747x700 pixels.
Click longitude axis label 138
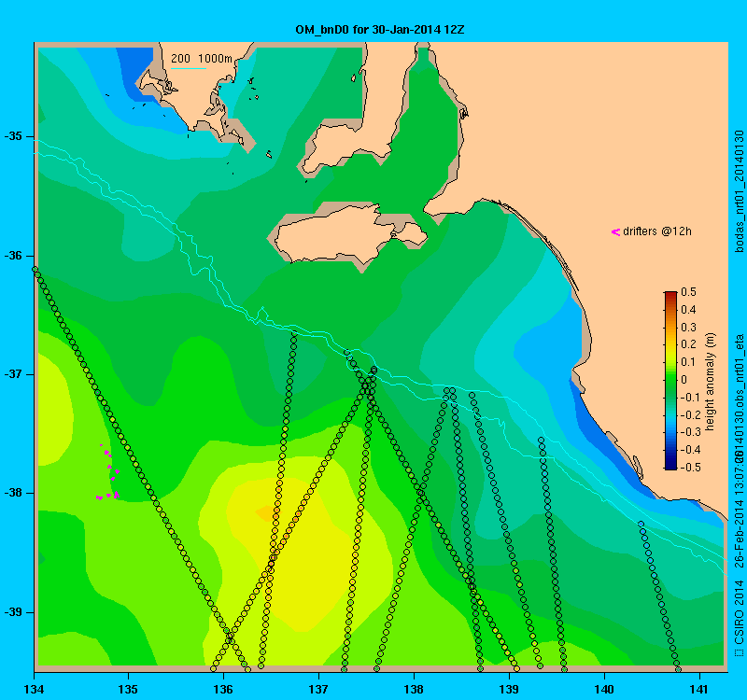pyautogui.click(x=414, y=689)
